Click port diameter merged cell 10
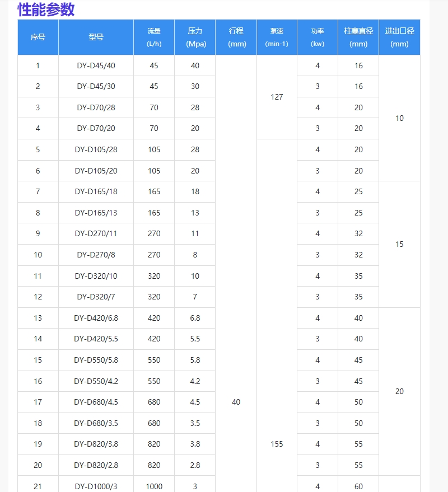Viewport: 448px width, 492px height. point(399,118)
